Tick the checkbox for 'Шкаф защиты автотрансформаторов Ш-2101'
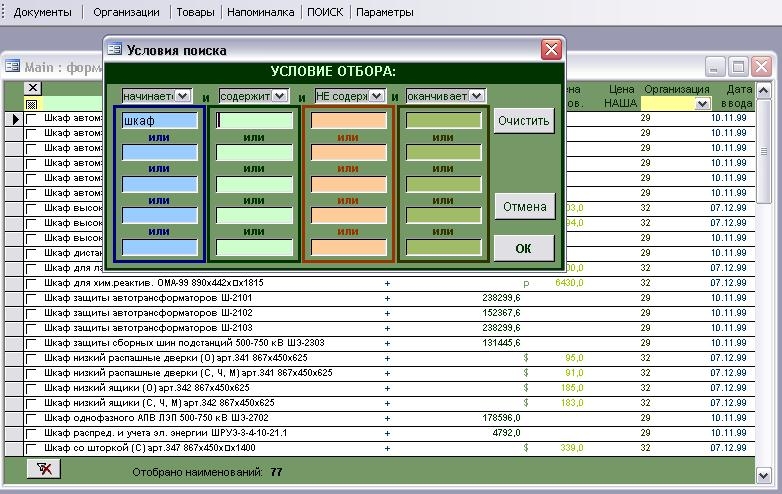This screenshot has height=494, width=782. [x=31, y=299]
